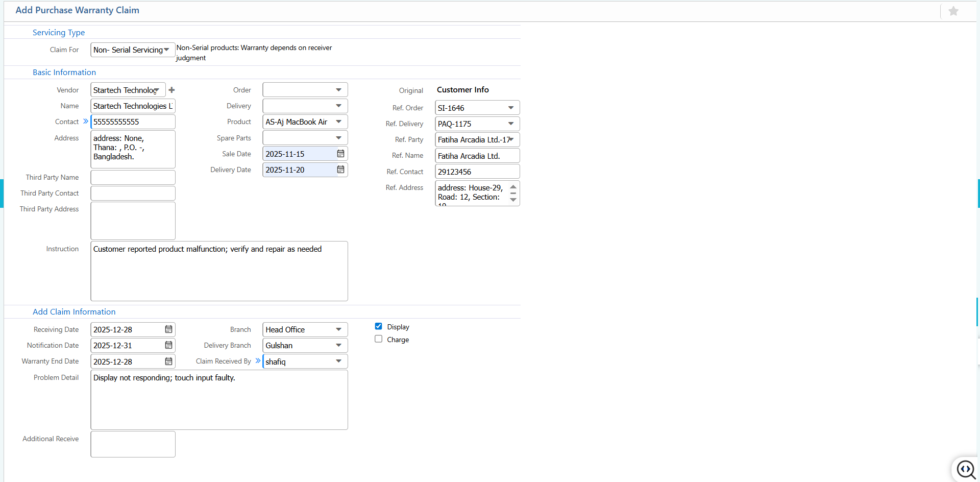
Task: Open the Ref. Party dropdown
Action: (512, 139)
